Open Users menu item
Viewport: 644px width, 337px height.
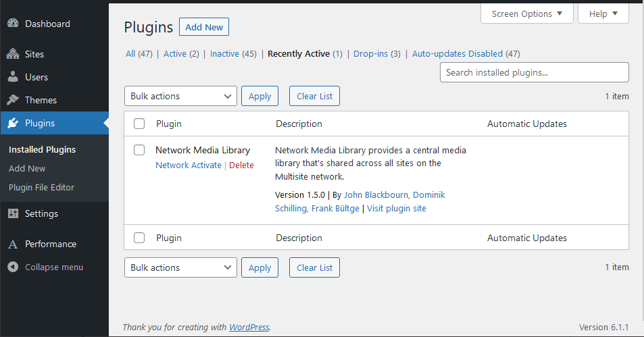(36, 77)
